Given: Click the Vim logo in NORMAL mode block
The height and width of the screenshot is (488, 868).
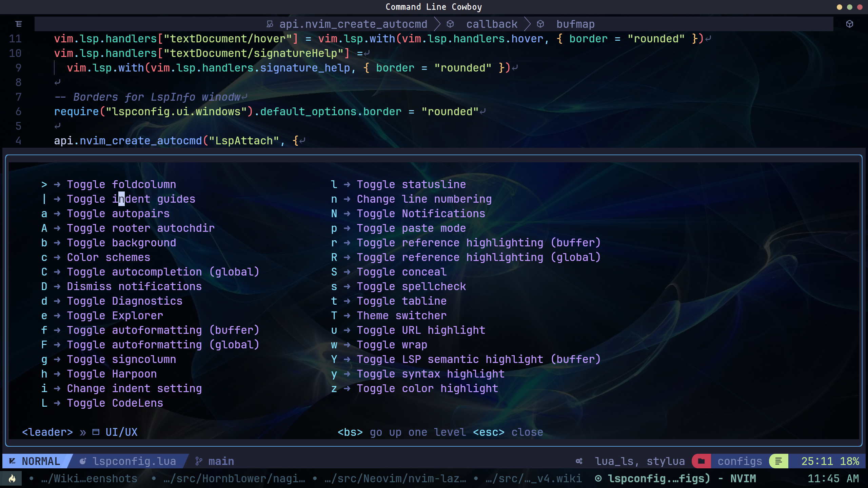Looking at the screenshot, I should [x=12, y=461].
